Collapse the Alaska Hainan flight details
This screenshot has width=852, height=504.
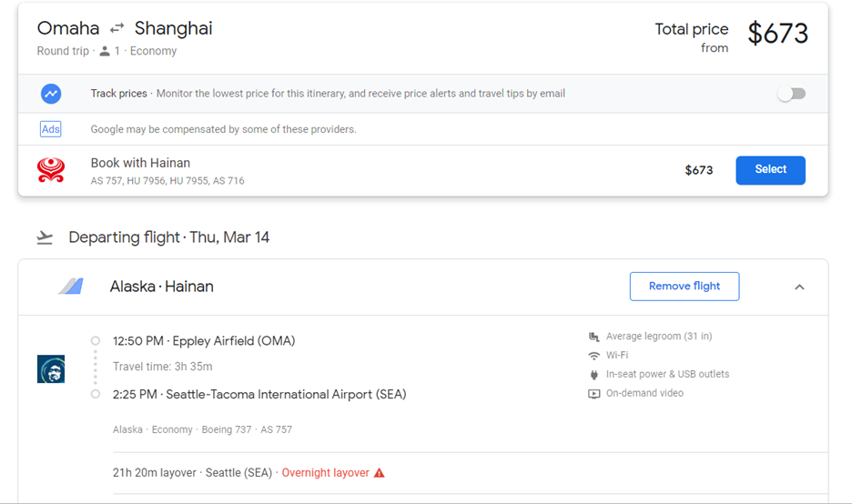click(x=799, y=287)
